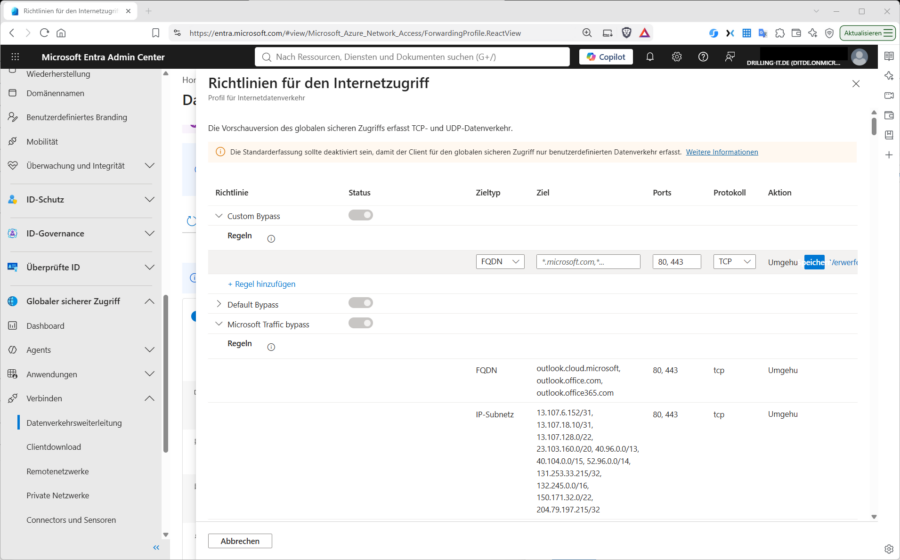The height and width of the screenshot is (560, 900).
Task: Click Aktualisieren browser update button
Action: point(867,33)
